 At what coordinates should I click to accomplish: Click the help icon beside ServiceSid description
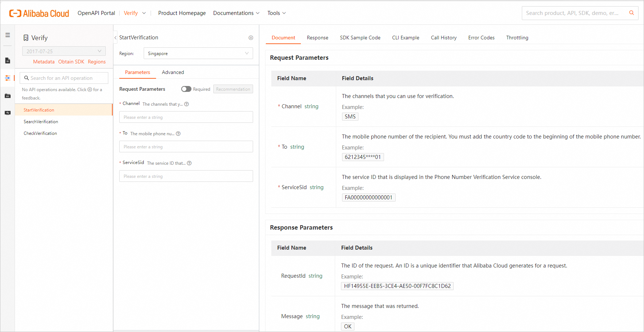coord(189,163)
